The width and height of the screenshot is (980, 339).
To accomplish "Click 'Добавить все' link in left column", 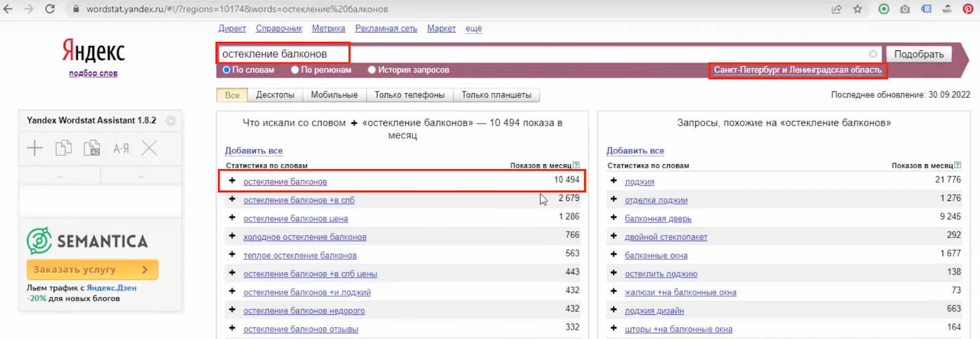I will (254, 151).
